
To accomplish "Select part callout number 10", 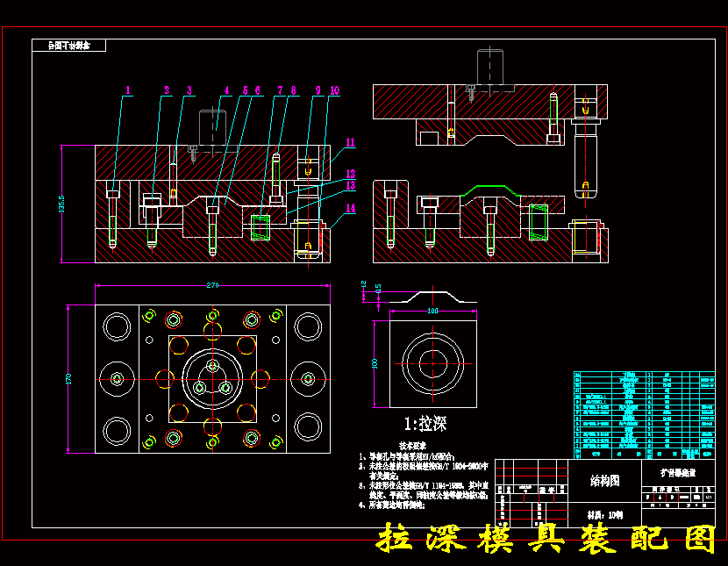I will (335, 90).
